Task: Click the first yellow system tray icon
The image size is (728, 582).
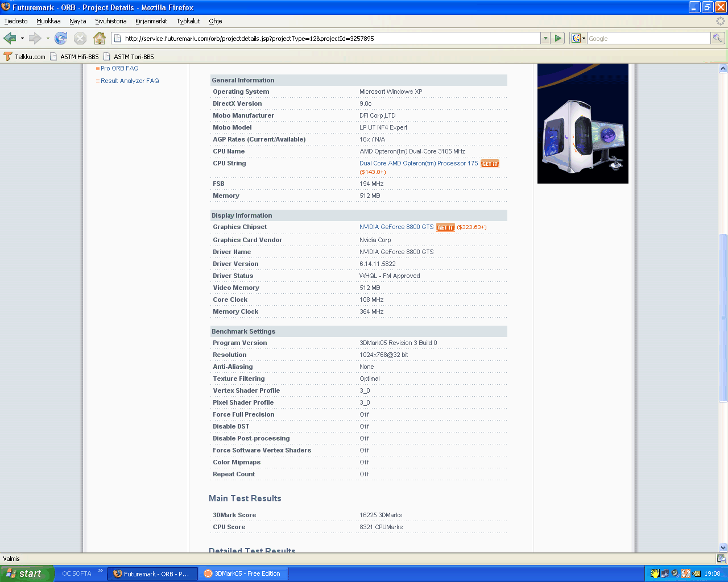Action: (x=655, y=573)
